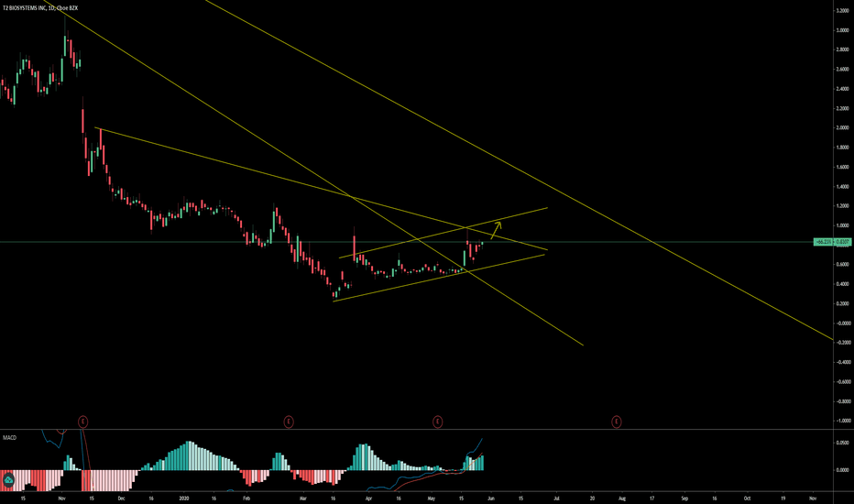Click the green current price label 0.8307
Image resolution: width=854 pixels, height=504 pixels.
tap(833, 242)
